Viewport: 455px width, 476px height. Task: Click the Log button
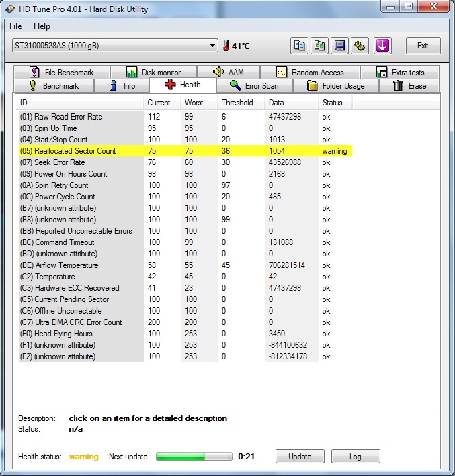pos(356,457)
